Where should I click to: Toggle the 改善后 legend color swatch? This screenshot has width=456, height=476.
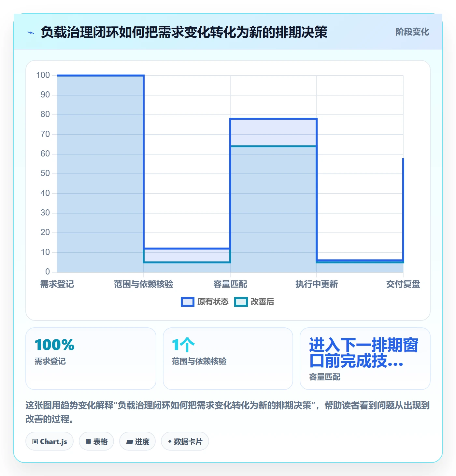(241, 302)
